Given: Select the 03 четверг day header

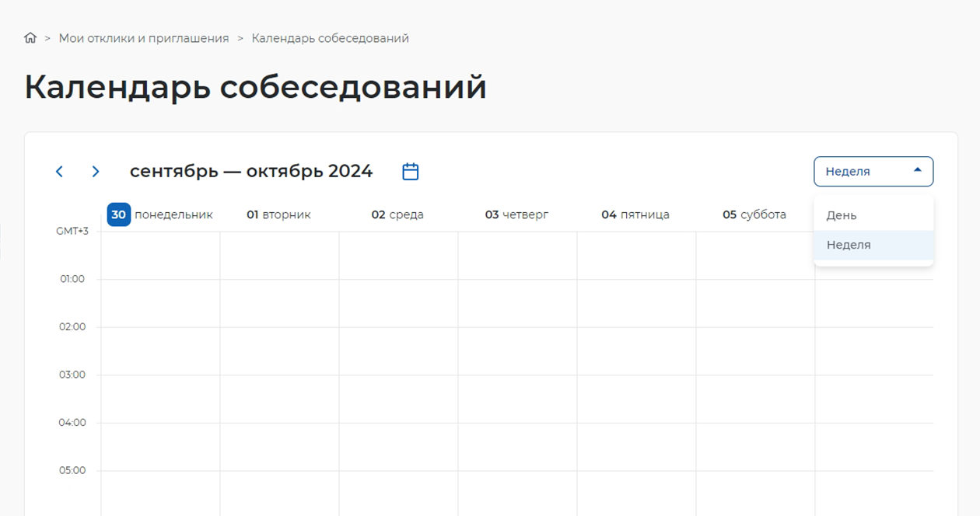Looking at the screenshot, I should (x=516, y=214).
